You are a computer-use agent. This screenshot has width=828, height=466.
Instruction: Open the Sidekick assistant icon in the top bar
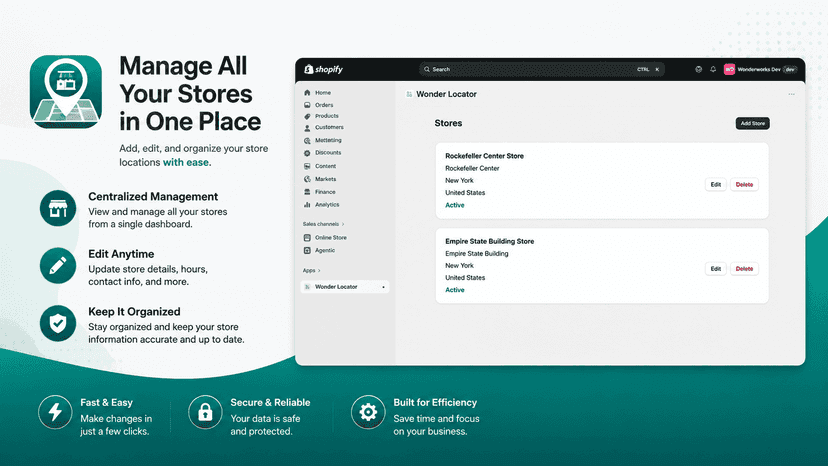tap(699, 69)
